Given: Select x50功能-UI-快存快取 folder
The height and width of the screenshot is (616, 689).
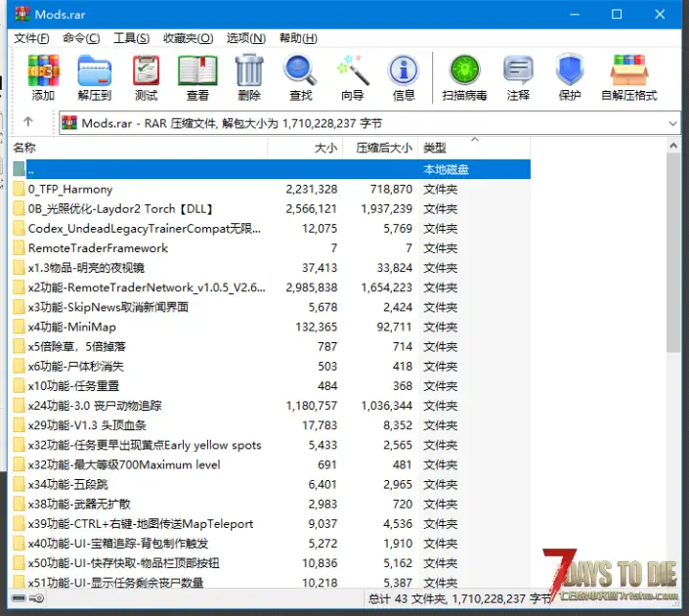Looking at the screenshot, I should pos(124,563).
